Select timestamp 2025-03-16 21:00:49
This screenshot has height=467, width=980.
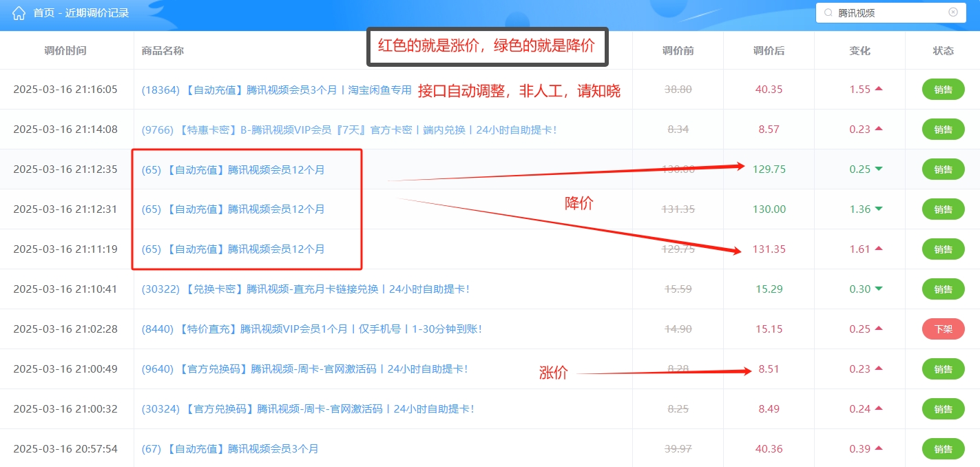tap(65, 369)
